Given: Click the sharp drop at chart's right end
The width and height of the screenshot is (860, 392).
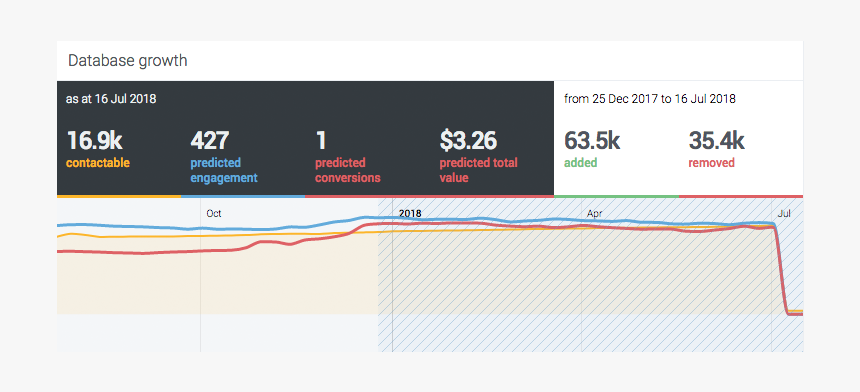Looking at the screenshot, I should pyautogui.click(x=782, y=269).
